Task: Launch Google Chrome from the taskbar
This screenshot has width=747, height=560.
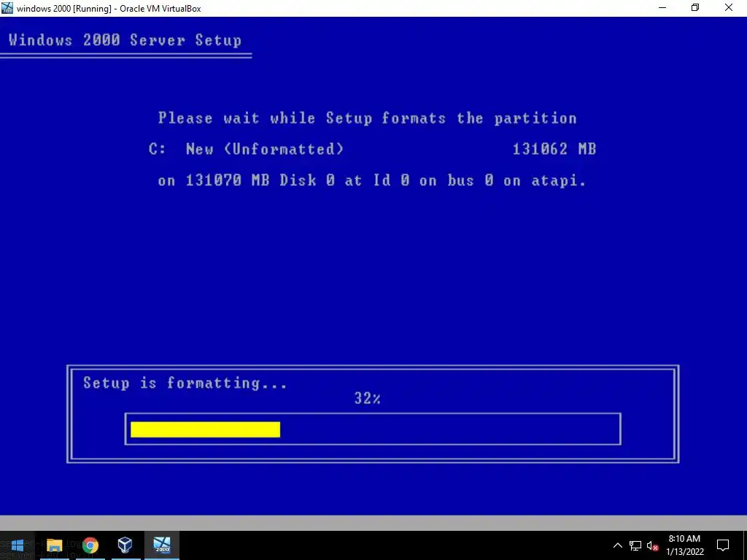Action: tap(90, 545)
